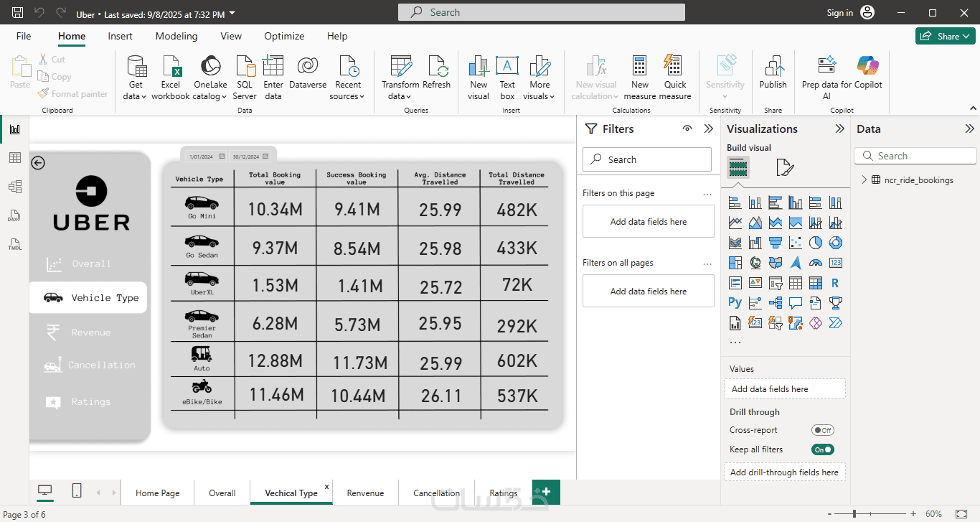The height and width of the screenshot is (522, 980).
Task: Expand the ncr_ride_bookings table
Action: pyautogui.click(x=864, y=180)
